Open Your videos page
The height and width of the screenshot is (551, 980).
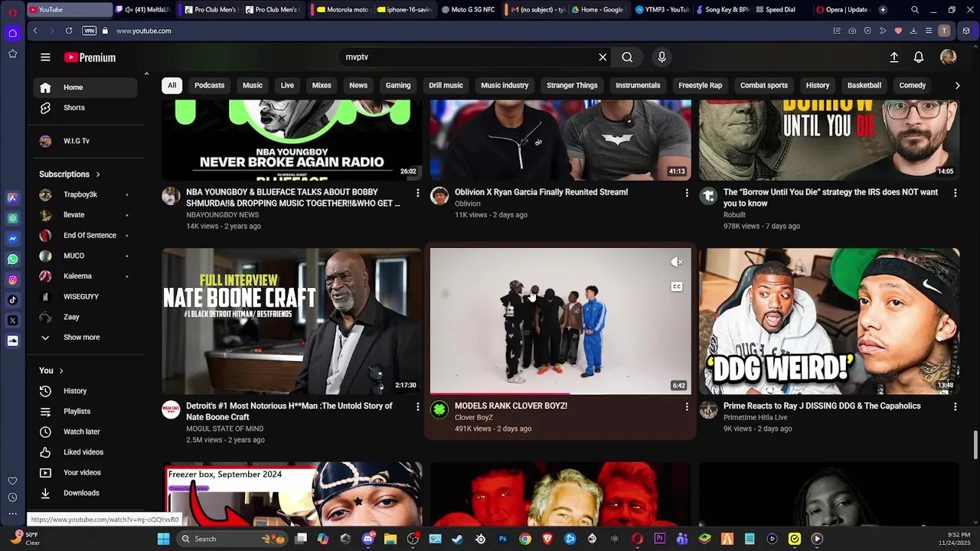pos(85,473)
